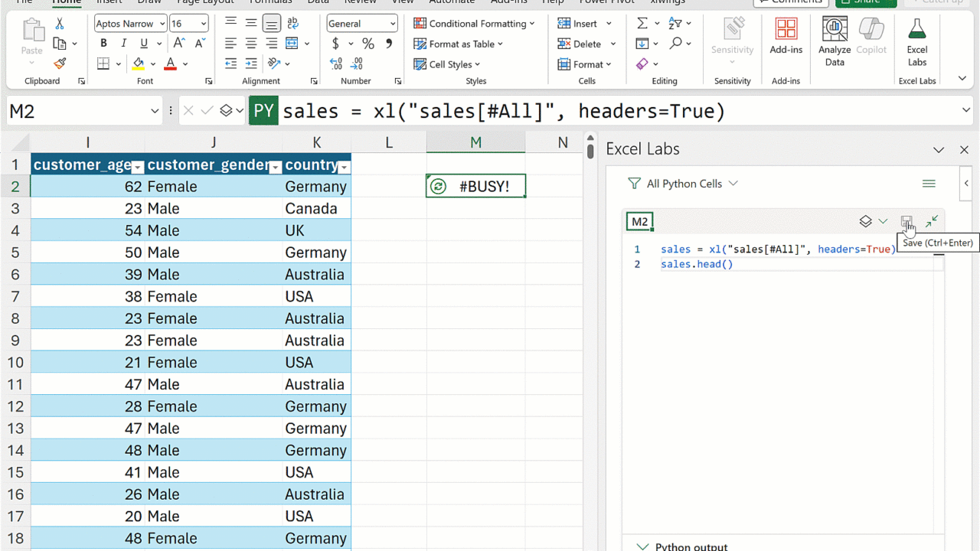
Task: Select the column L header
Action: [x=388, y=142]
